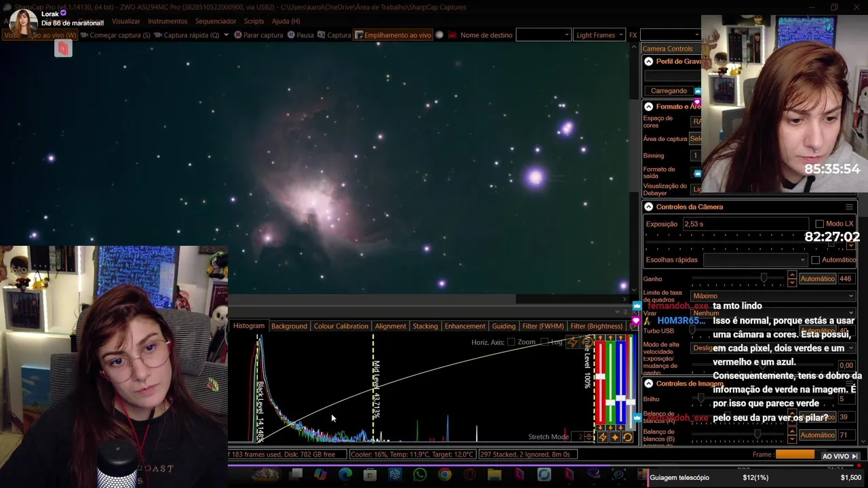Image resolution: width=868 pixels, height=488 pixels.
Task: Click the Ganho value stepper arrows
Action: pos(792,279)
